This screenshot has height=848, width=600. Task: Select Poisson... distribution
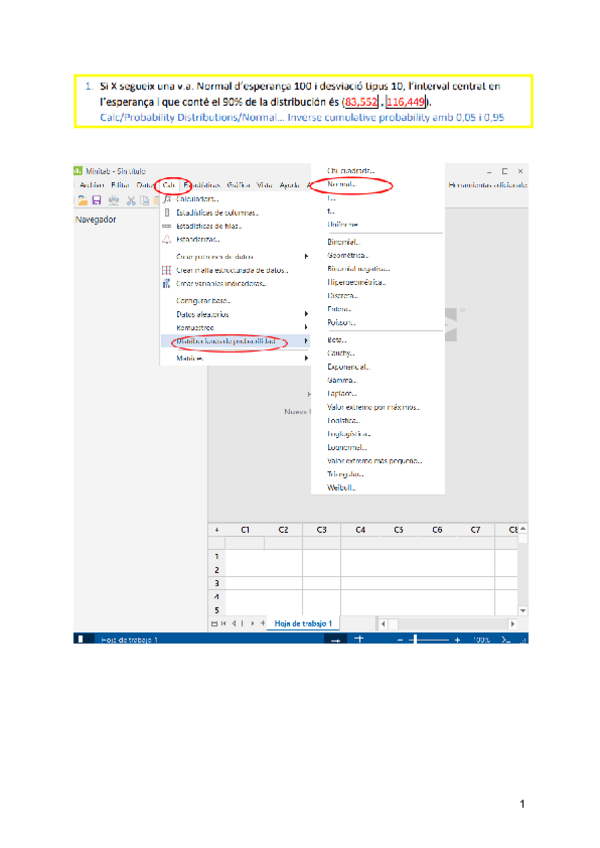click(x=341, y=322)
